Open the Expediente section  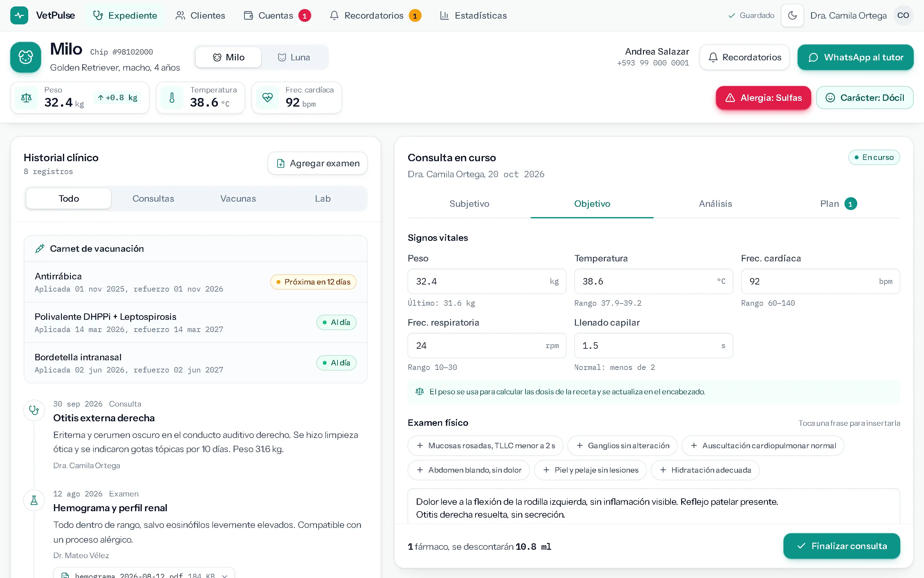(125, 16)
